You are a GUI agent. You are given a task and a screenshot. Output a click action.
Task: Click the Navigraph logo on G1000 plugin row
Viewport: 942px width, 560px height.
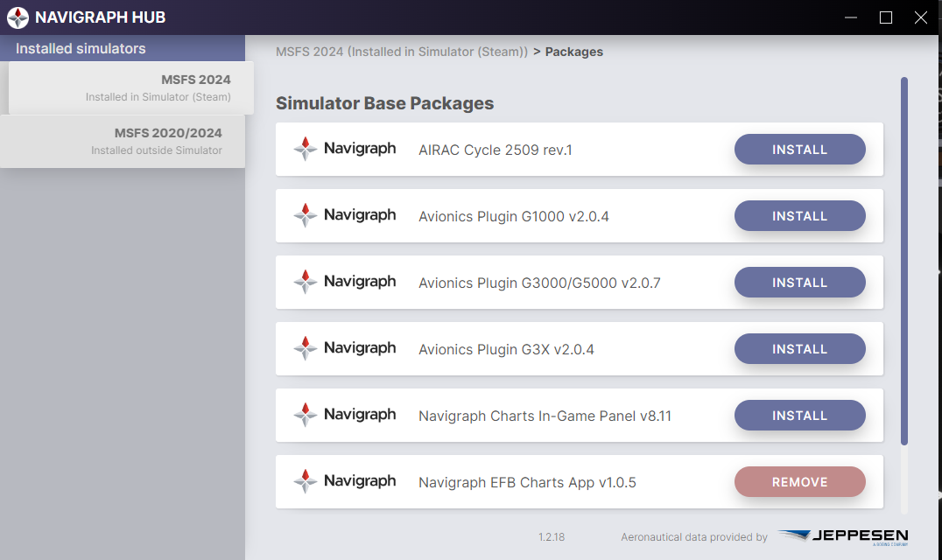[x=345, y=215]
